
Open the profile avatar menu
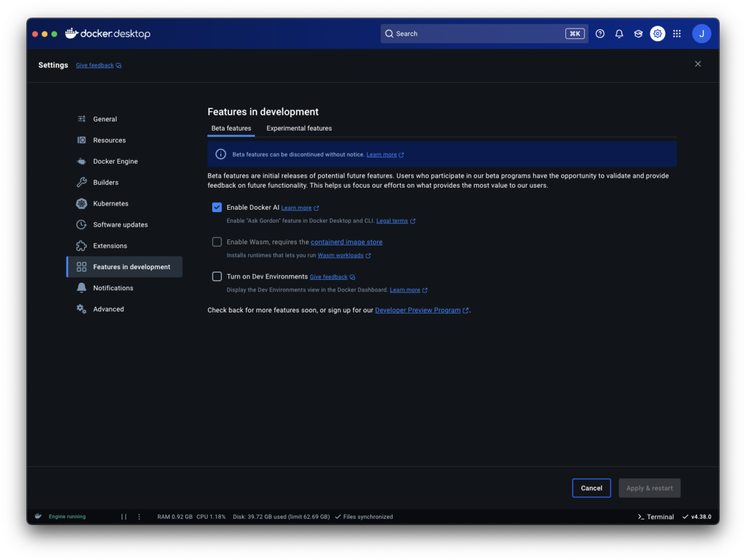coord(702,33)
